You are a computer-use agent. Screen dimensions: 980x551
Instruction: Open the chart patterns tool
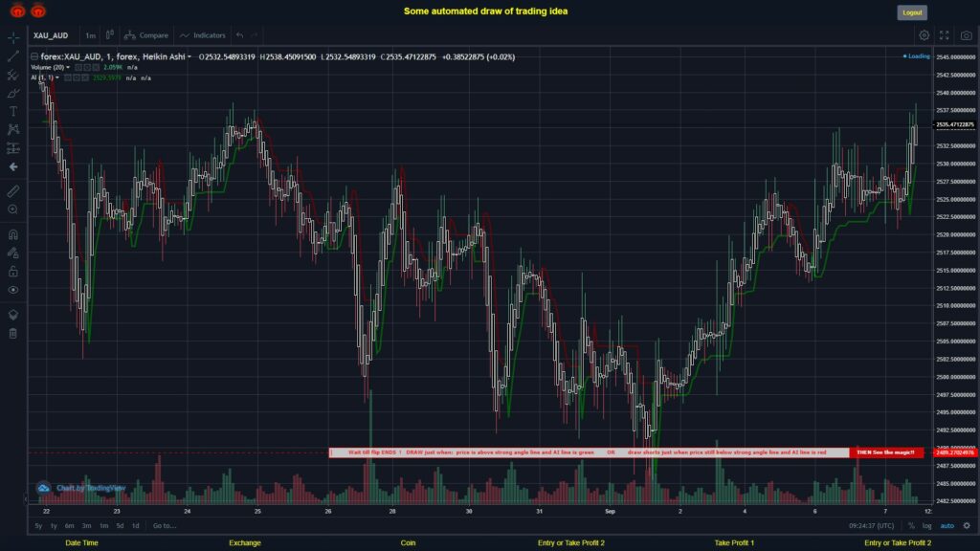pyautogui.click(x=13, y=129)
